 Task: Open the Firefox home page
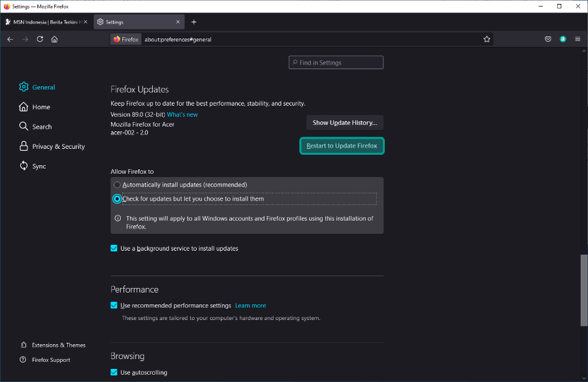pos(54,39)
